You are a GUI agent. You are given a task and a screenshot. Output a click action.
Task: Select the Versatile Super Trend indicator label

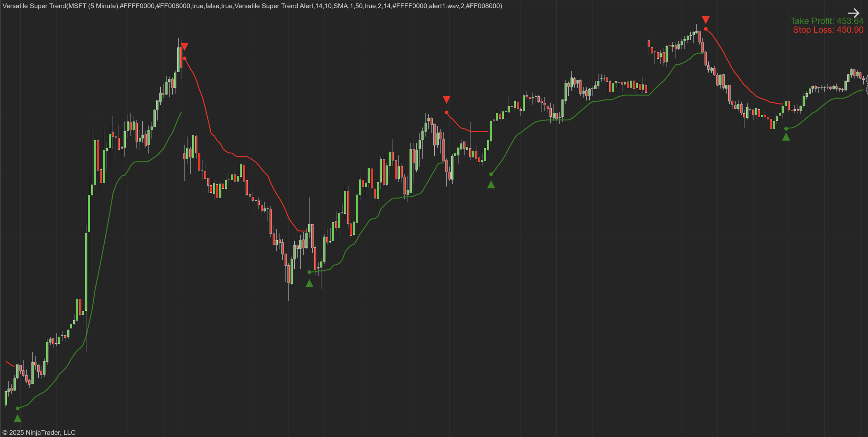click(252, 6)
